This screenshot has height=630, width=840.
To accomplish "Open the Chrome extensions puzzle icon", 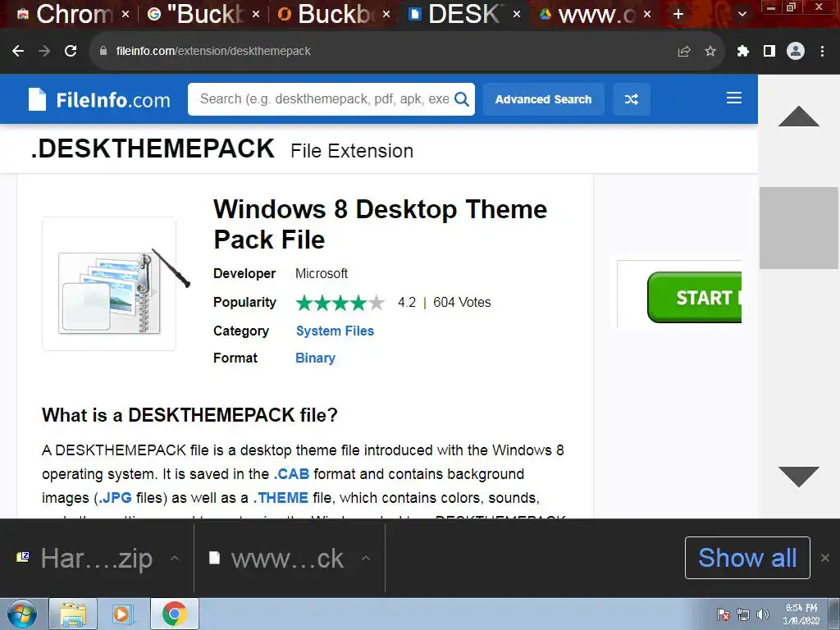I will pyautogui.click(x=743, y=52).
